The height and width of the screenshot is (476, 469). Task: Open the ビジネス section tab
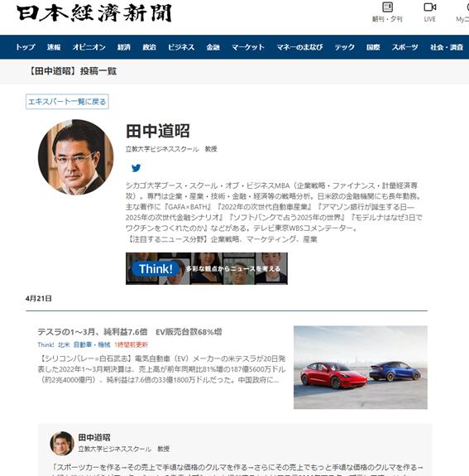coord(181,47)
